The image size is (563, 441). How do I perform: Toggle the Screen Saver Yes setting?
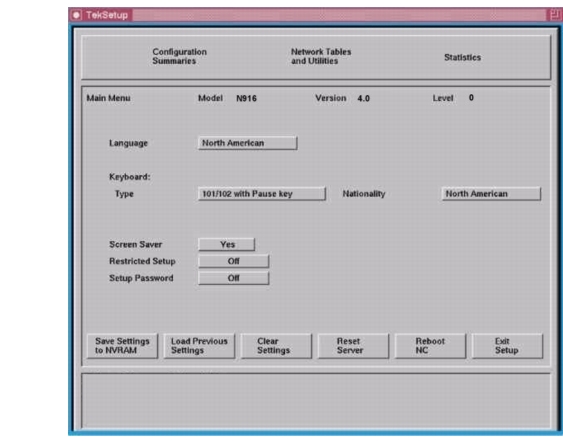point(227,245)
